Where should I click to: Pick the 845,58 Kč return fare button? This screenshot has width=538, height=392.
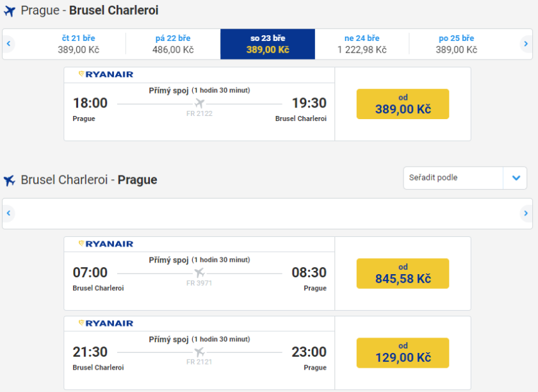pyautogui.click(x=402, y=274)
